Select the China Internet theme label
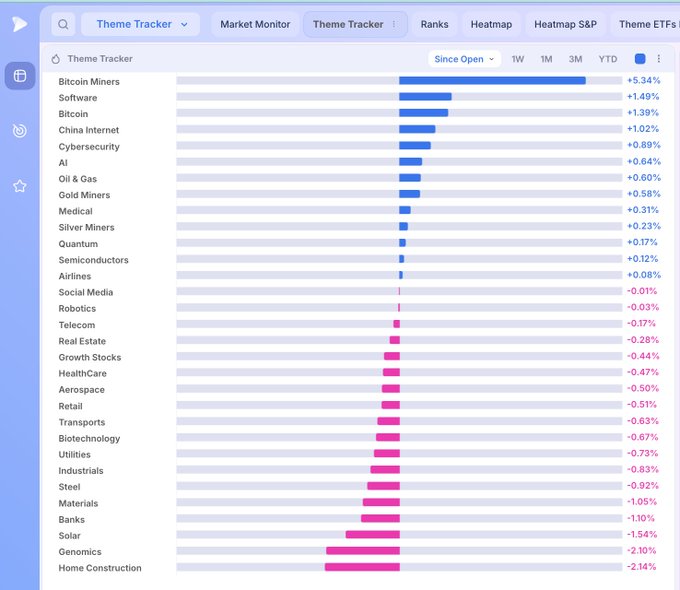This screenshot has height=590, width=680. 88,130
